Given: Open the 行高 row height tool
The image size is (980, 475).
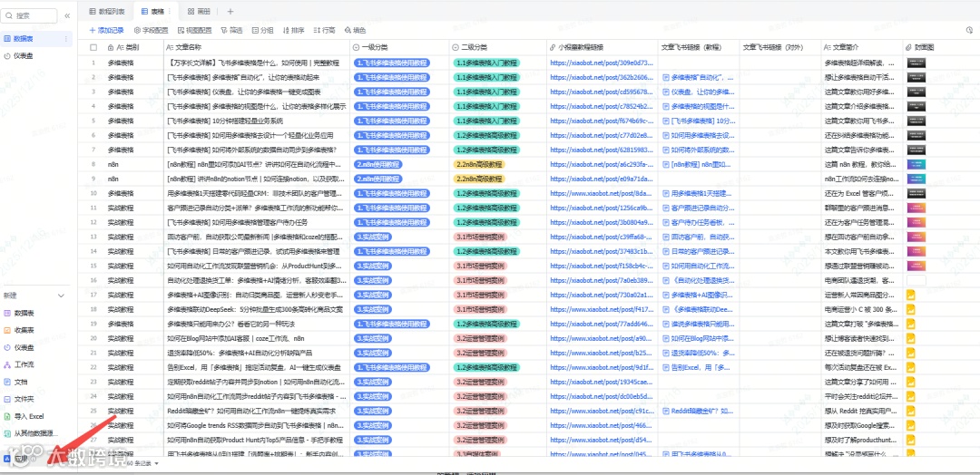Looking at the screenshot, I should 324,30.
